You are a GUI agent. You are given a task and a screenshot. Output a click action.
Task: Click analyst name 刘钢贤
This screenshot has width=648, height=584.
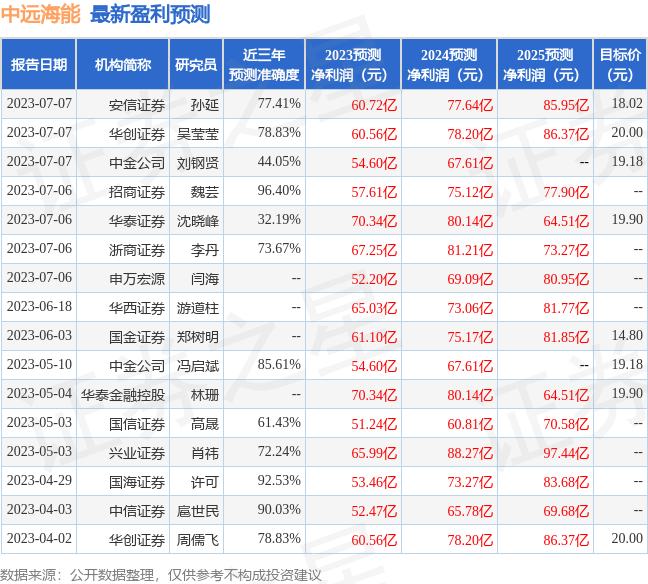coord(198,163)
